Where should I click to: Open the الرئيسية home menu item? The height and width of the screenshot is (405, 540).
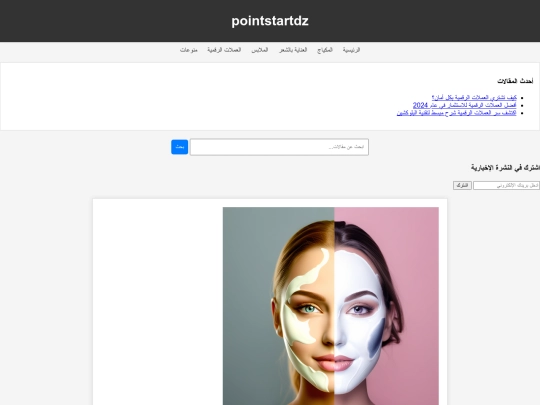point(351,50)
